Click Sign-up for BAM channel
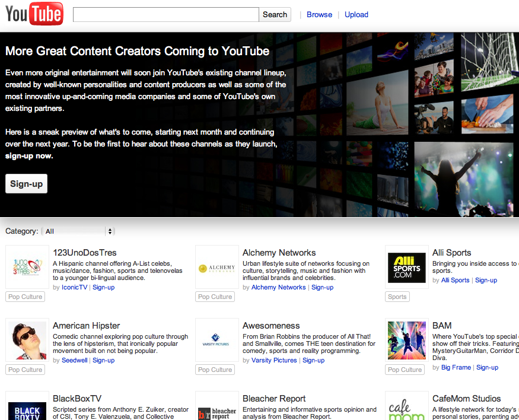The image size is (519, 420). (x=487, y=367)
